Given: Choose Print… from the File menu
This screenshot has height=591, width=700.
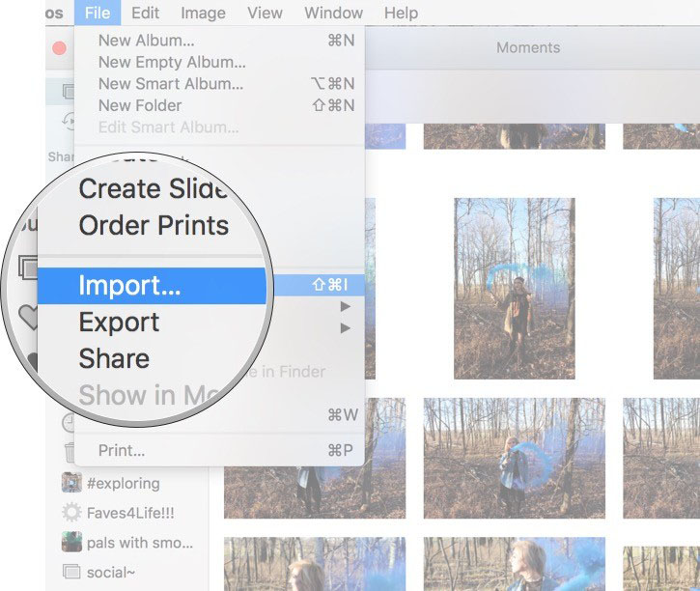Looking at the screenshot, I should [219, 450].
